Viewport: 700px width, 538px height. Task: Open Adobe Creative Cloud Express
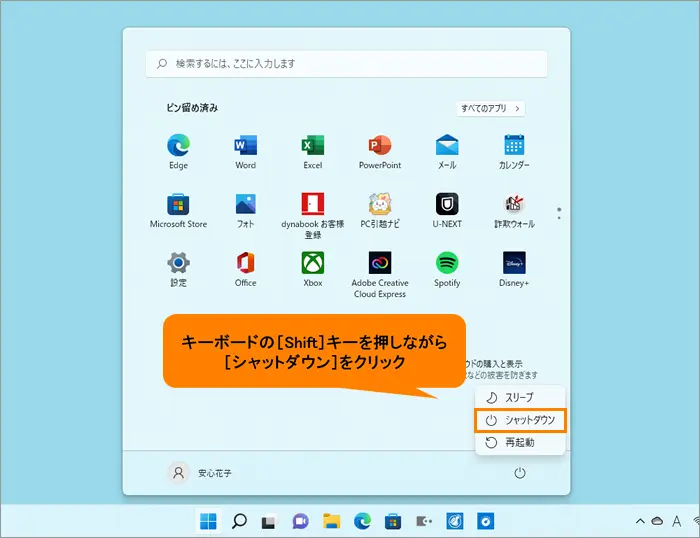coord(380,275)
